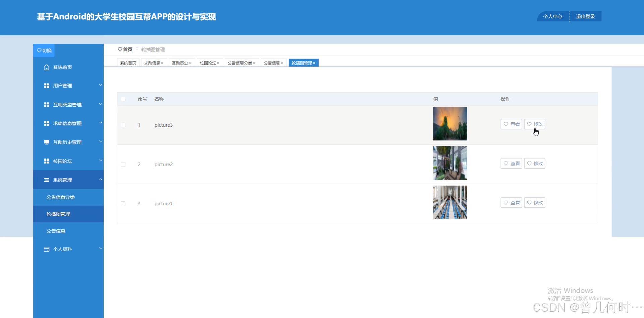Collapse the 系统管理 menu chevron
Viewport: 644px width, 318px height.
tap(100, 179)
